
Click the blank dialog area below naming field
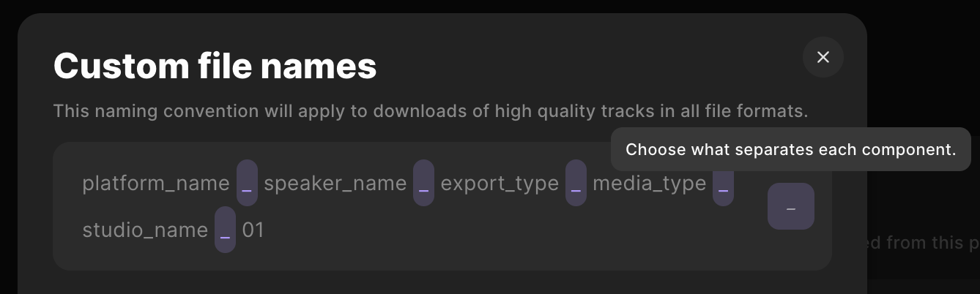click(439, 282)
